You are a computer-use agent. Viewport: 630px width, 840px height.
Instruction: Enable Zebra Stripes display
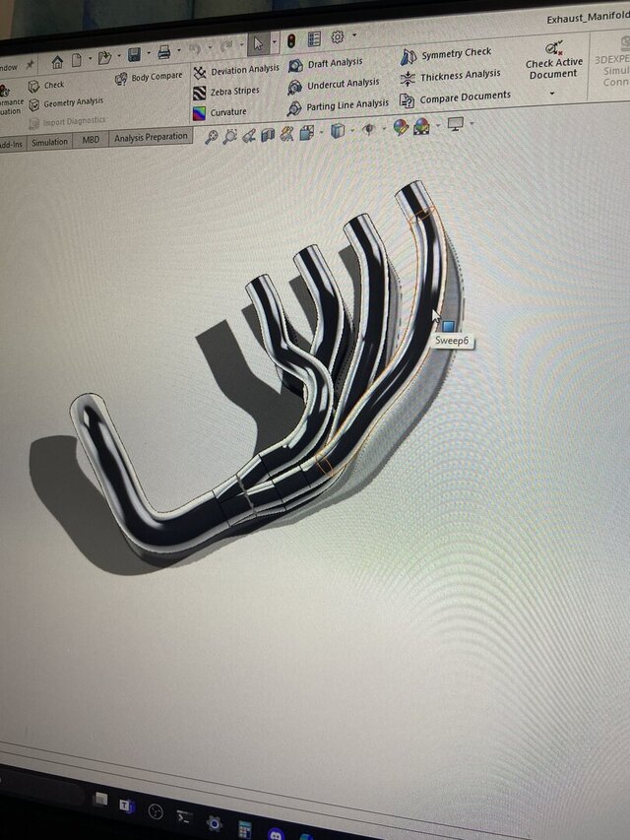coord(234,92)
